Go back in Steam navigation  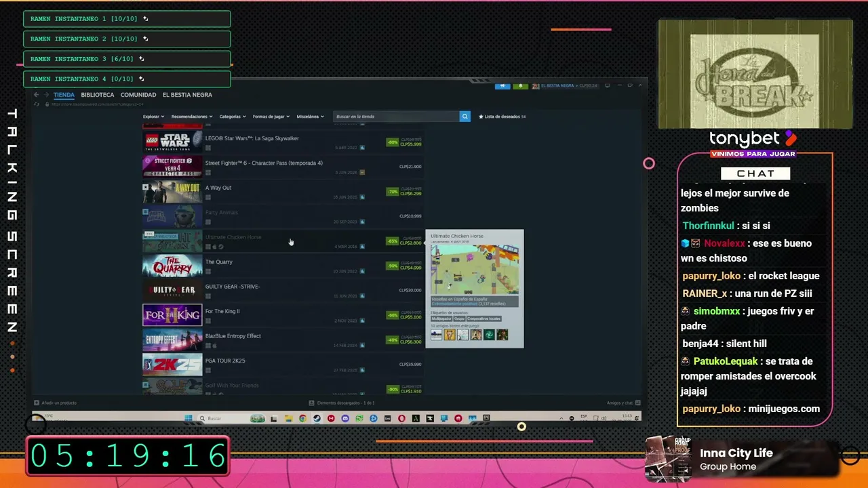click(x=37, y=95)
